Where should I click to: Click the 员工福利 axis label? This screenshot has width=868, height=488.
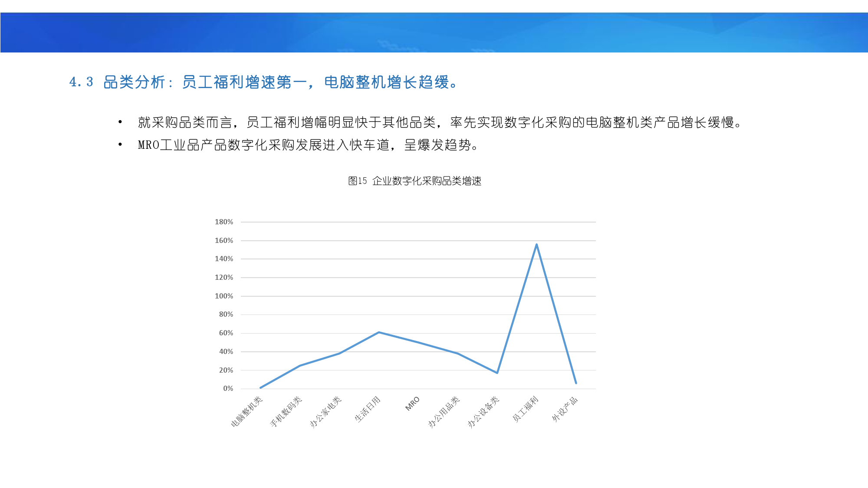(526, 409)
